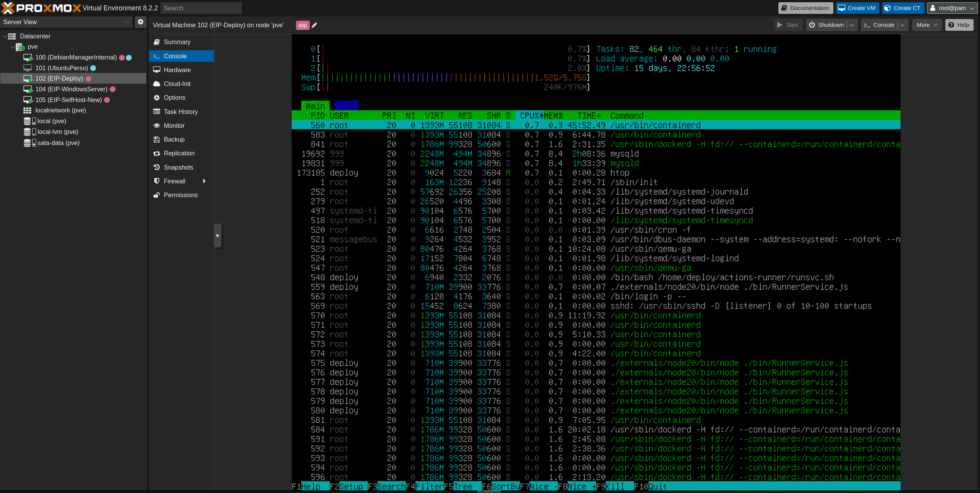Image resolution: width=980 pixels, height=493 pixels.
Task: Click the pink tag dot on VM 102
Action: (x=89, y=79)
